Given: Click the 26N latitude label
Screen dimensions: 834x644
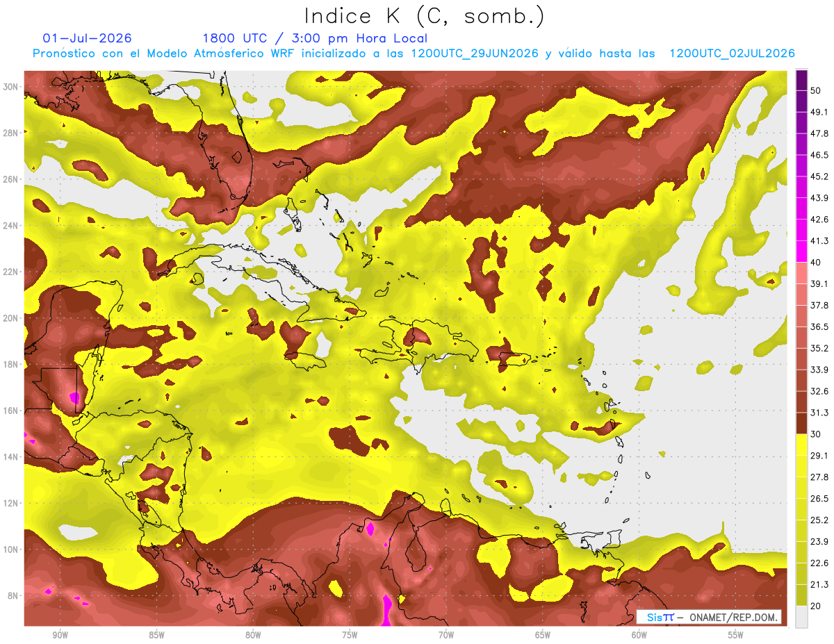Looking at the screenshot, I should pos(10,179).
